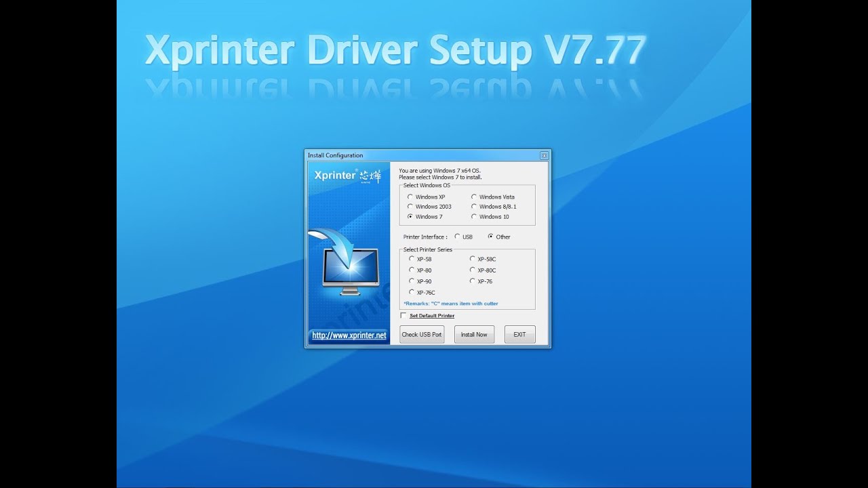Select the XP-58C printer series

coord(473,259)
